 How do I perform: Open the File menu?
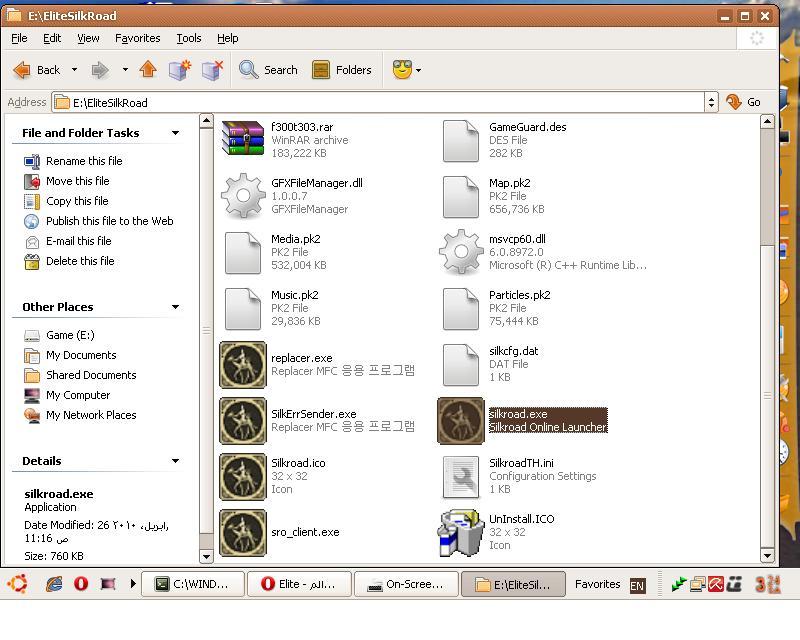tap(19, 38)
